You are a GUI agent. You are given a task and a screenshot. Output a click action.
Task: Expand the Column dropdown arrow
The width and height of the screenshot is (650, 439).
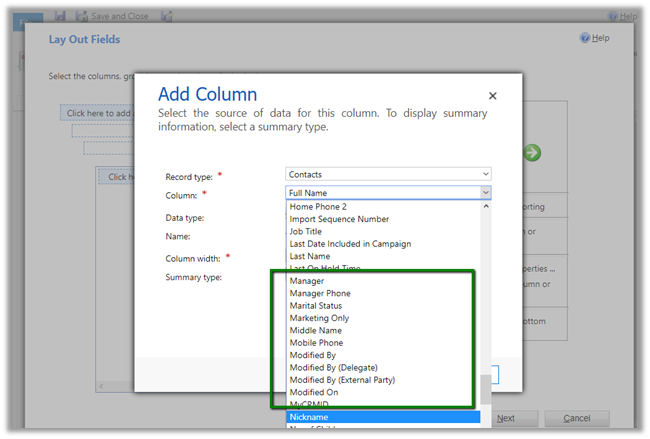pos(485,193)
